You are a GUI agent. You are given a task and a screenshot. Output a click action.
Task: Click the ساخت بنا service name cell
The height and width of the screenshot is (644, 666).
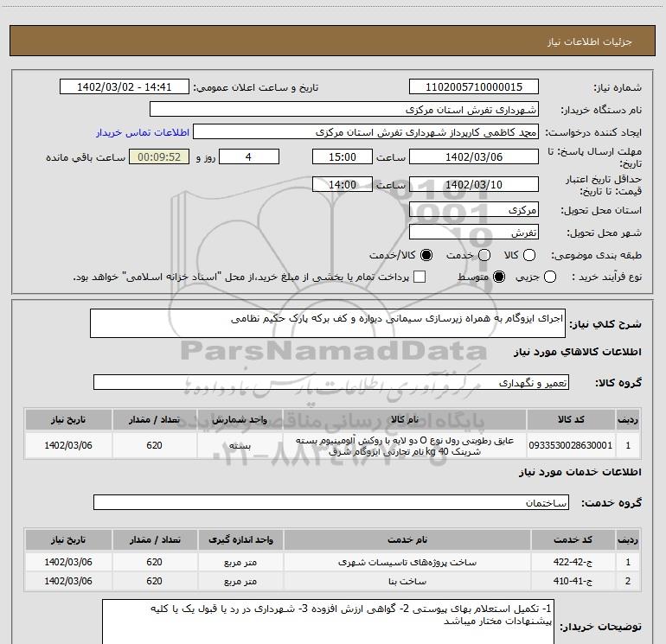point(407,581)
